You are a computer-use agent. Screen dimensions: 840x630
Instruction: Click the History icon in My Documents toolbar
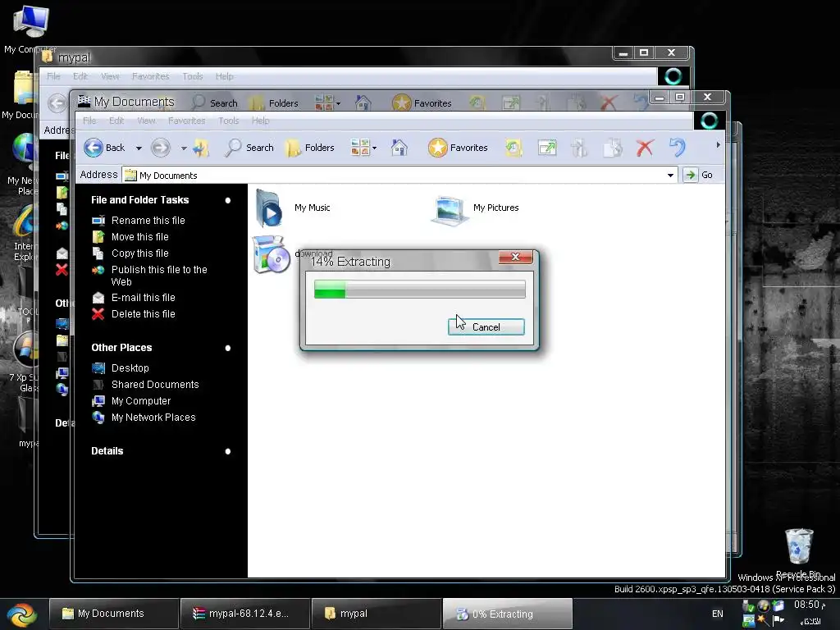point(514,148)
